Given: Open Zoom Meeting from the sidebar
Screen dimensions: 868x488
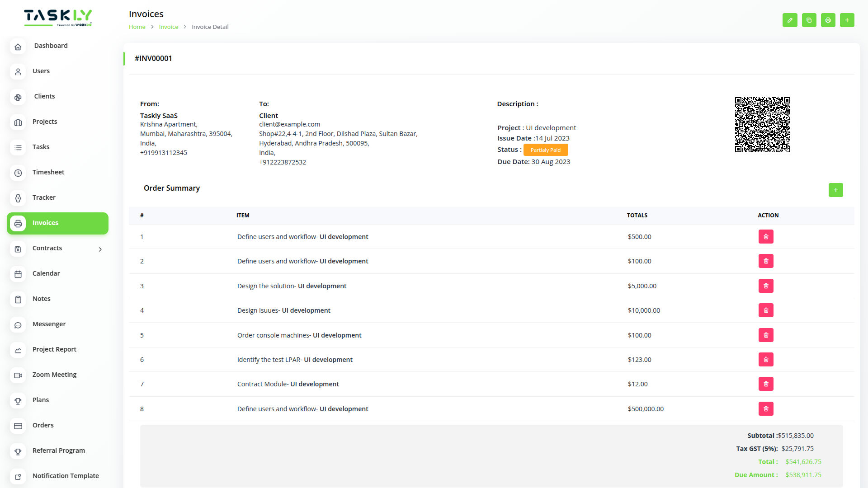Looking at the screenshot, I should pos(54,375).
